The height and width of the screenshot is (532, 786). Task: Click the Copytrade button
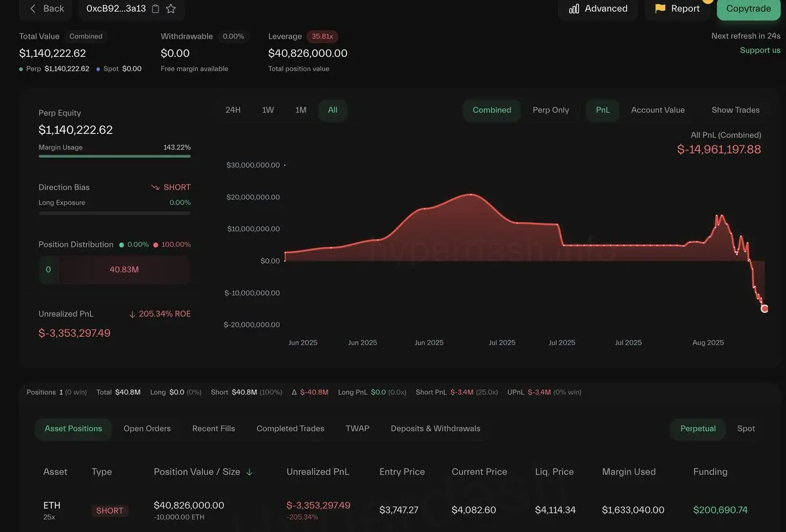click(x=749, y=9)
